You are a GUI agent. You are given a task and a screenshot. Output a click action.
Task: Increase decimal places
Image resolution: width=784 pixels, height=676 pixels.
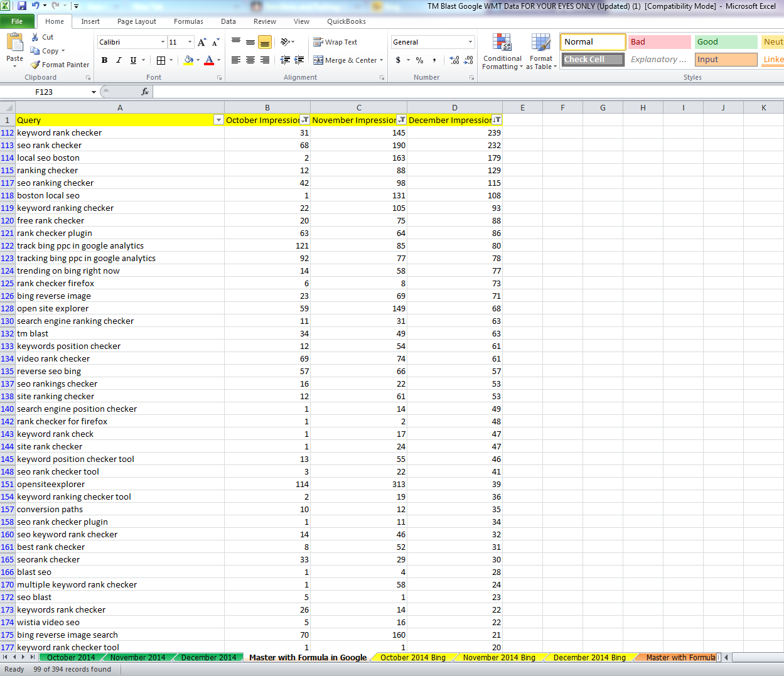454,60
